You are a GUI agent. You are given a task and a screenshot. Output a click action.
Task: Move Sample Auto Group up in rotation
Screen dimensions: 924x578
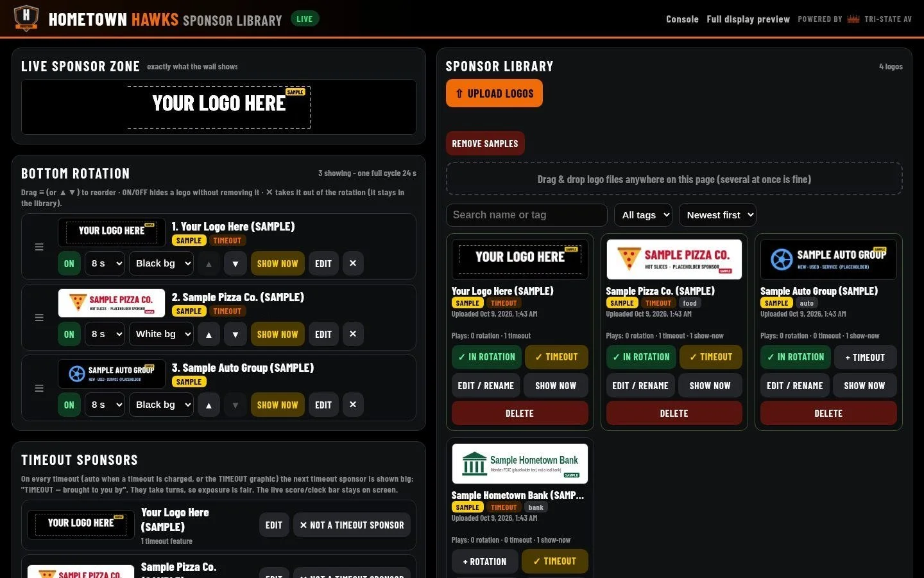(x=209, y=405)
